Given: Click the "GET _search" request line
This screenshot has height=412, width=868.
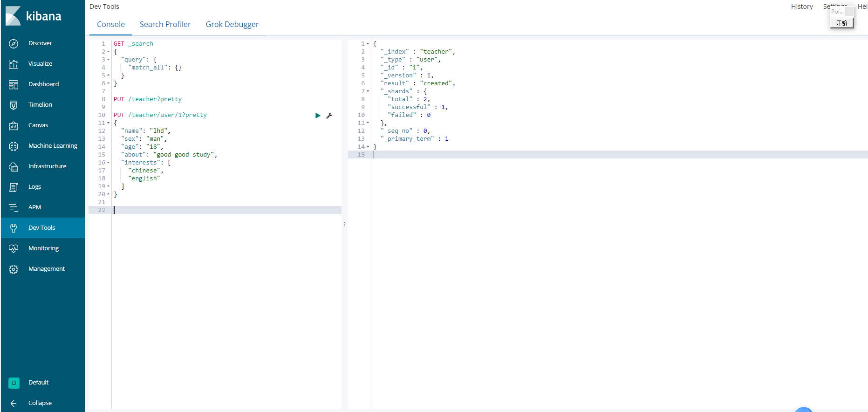Looking at the screenshot, I should click(133, 44).
